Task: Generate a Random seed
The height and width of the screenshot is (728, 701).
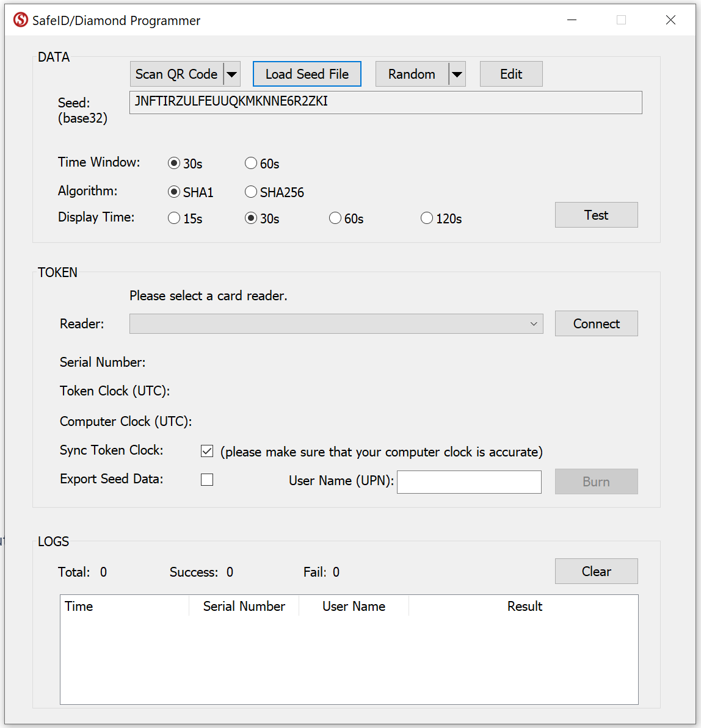Action: [412, 74]
